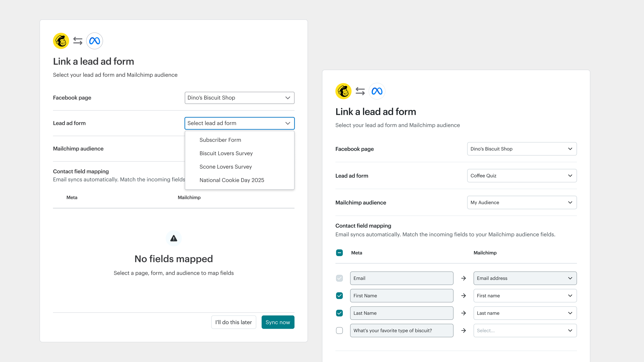Click the First Name Meta input field
The height and width of the screenshot is (362, 644).
pyautogui.click(x=401, y=296)
